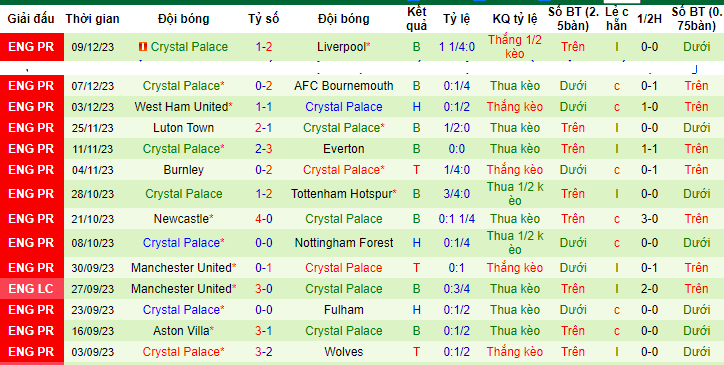Click the ENG LC league label
The width and height of the screenshot is (724, 365).
click(x=31, y=289)
